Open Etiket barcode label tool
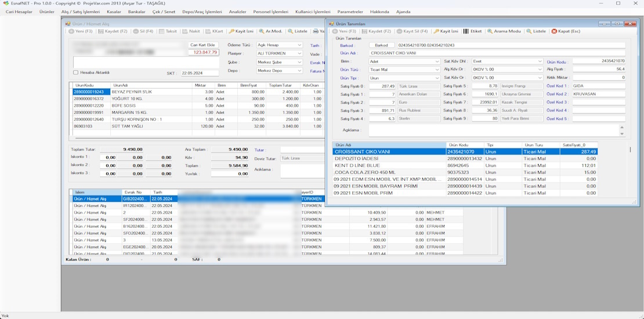Screen dimensions: 644x319 tap(472, 31)
